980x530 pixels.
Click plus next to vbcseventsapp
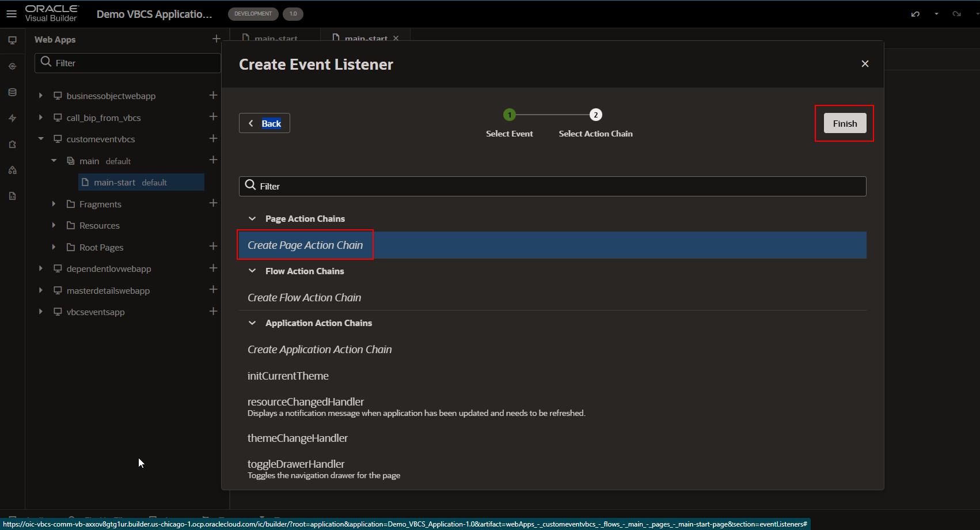tap(213, 311)
